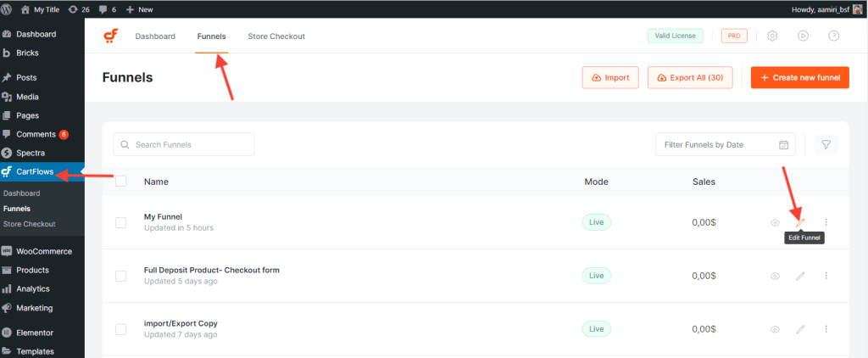Select the My Funnel row checkbox
Viewport: 868px width, 358px height.
click(x=120, y=222)
